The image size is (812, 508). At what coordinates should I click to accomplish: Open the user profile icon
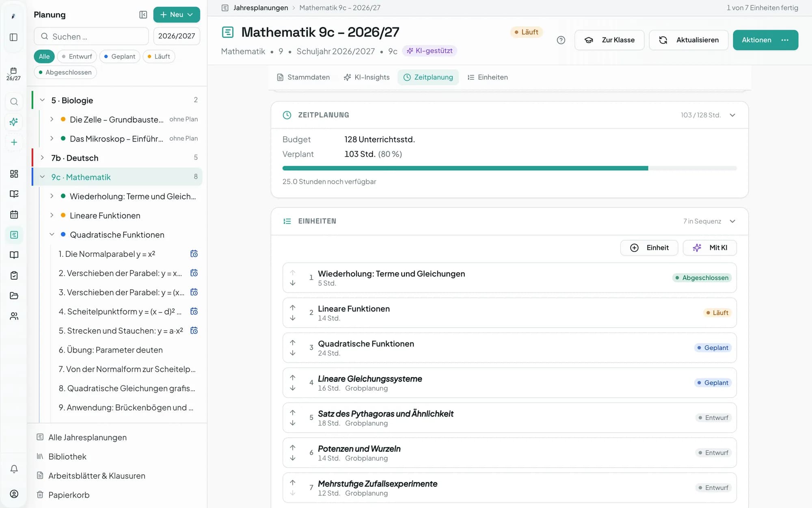pos(14,494)
